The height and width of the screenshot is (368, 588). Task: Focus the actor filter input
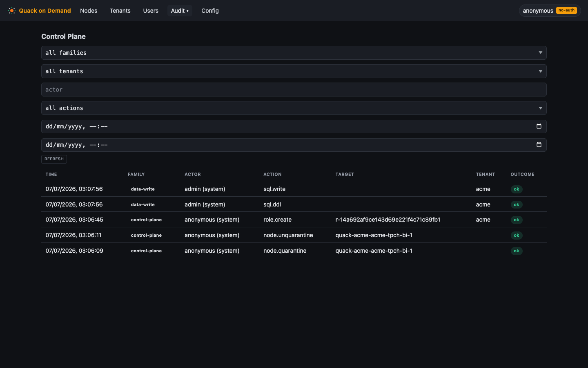[294, 90]
